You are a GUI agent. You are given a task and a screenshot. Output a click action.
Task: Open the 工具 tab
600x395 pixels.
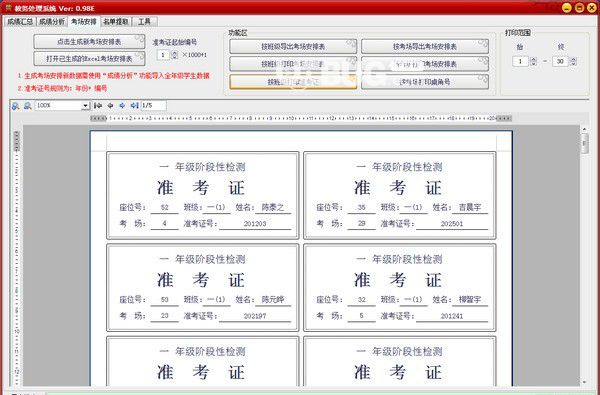click(x=144, y=22)
